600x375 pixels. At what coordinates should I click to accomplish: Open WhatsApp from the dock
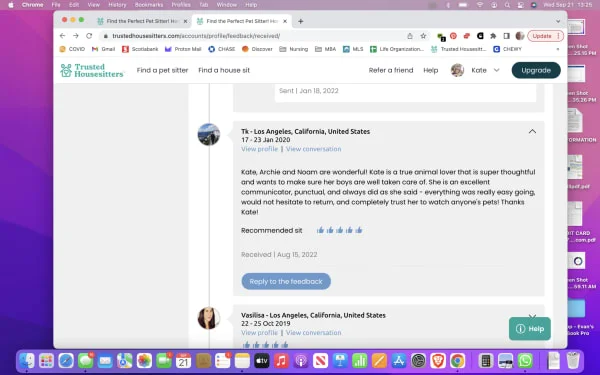tap(525, 360)
